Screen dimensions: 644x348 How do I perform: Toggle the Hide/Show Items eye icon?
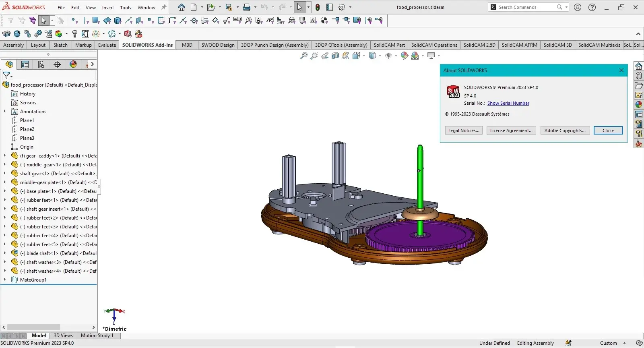[388, 56]
